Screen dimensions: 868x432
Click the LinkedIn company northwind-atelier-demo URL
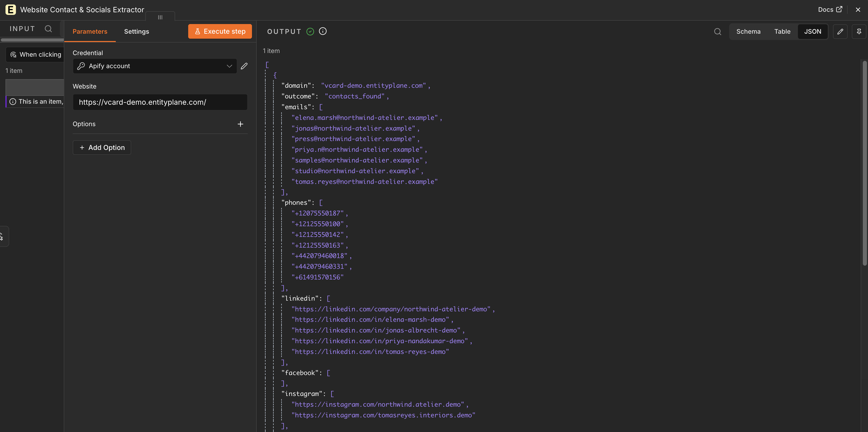coord(391,309)
